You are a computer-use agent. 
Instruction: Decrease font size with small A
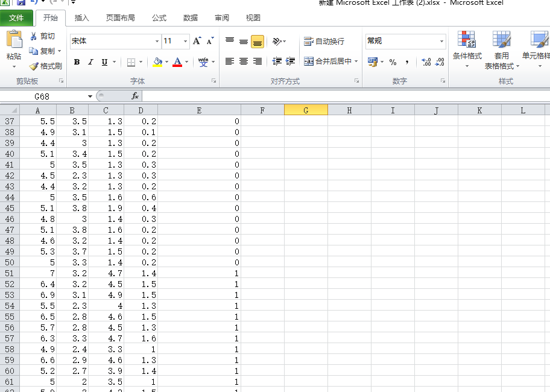(210, 41)
